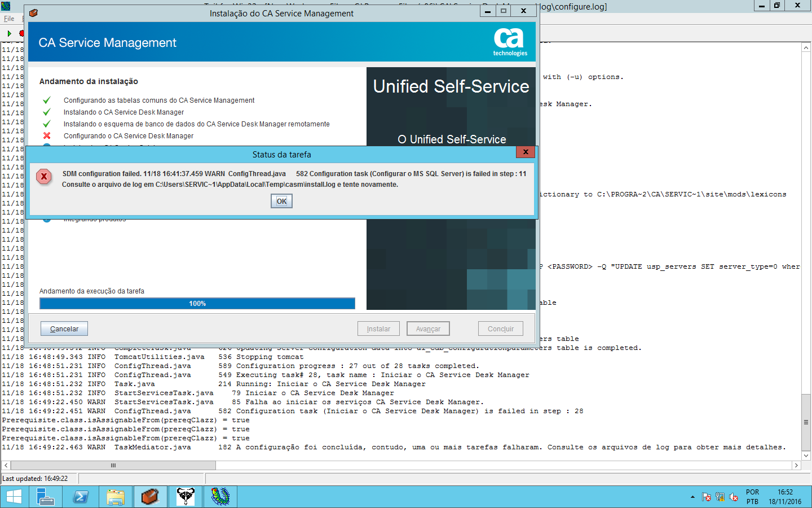Open the File menu in the log viewer
The height and width of the screenshot is (508, 812).
tap(8, 19)
